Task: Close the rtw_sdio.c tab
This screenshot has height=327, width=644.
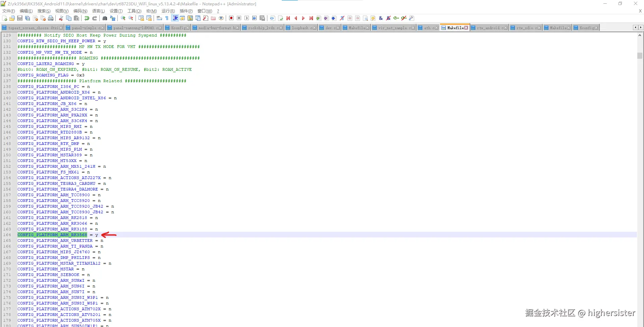Action: point(539,28)
